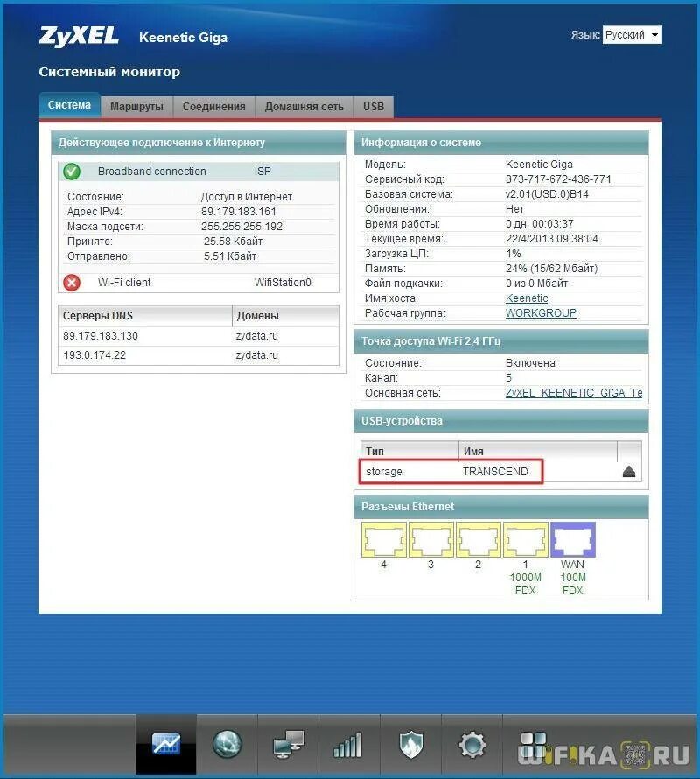
Task: Click the red Wi-Fi client status icon
Action: pos(72,283)
